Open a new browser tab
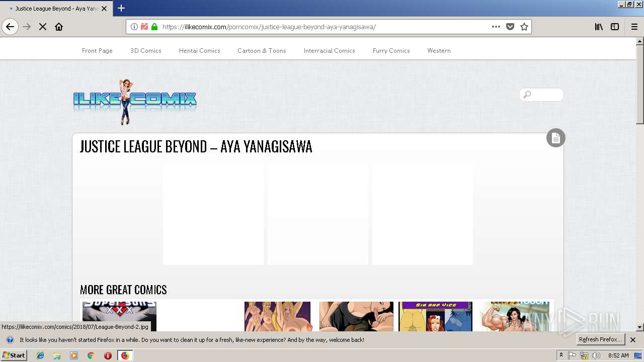The image size is (644, 362). click(x=121, y=8)
